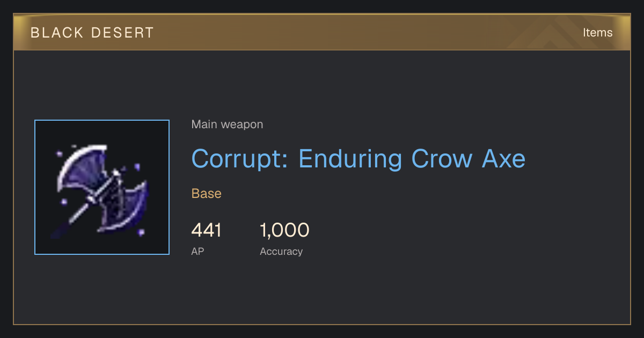Click the purple sparkle below the axe

pos(142,232)
